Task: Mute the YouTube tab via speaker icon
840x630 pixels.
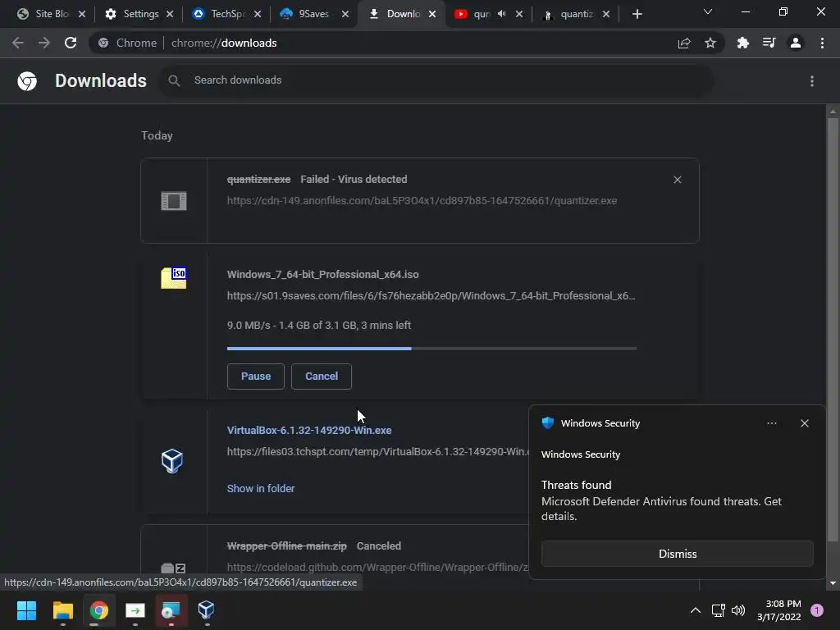Action: coord(501,14)
